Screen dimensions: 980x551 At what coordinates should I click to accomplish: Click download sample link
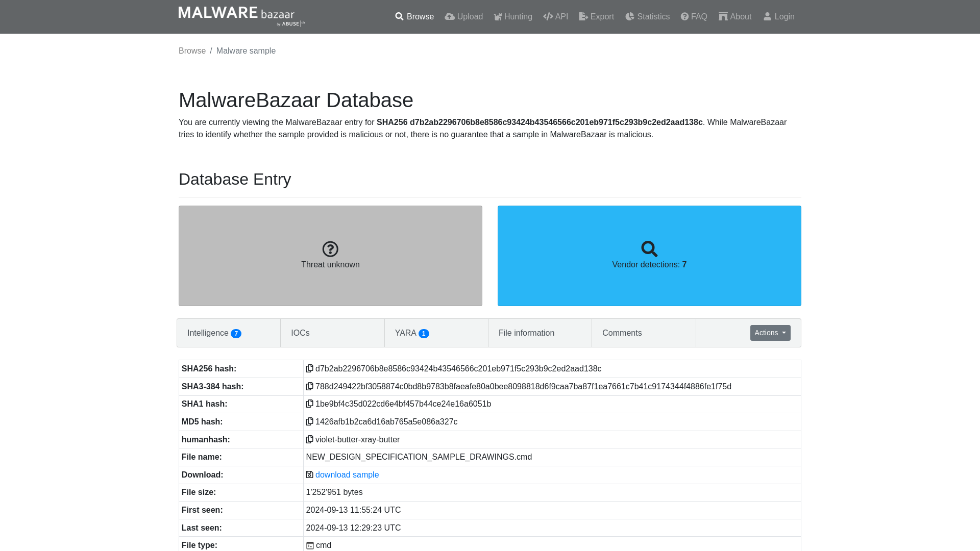(x=347, y=474)
